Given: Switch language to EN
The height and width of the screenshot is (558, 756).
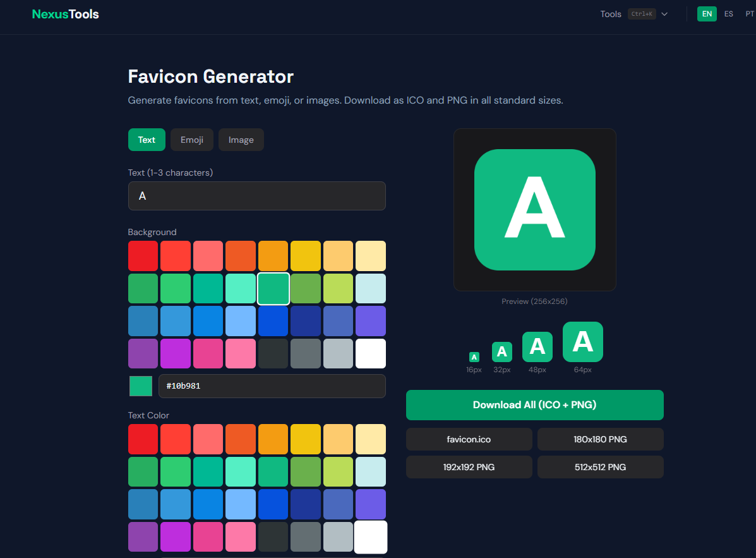Looking at the screenshot, I should [x=707, y=14].
